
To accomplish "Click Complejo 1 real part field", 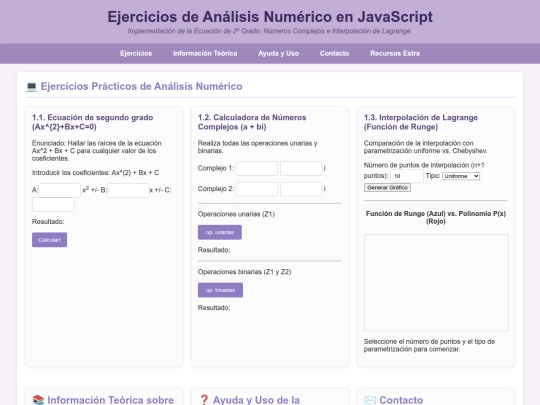I will click(x=257, y=168).
